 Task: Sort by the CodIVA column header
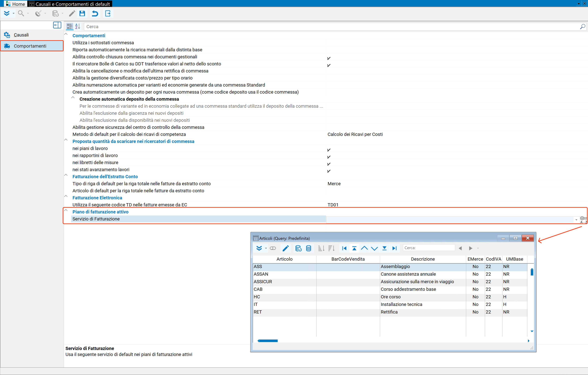493,259
